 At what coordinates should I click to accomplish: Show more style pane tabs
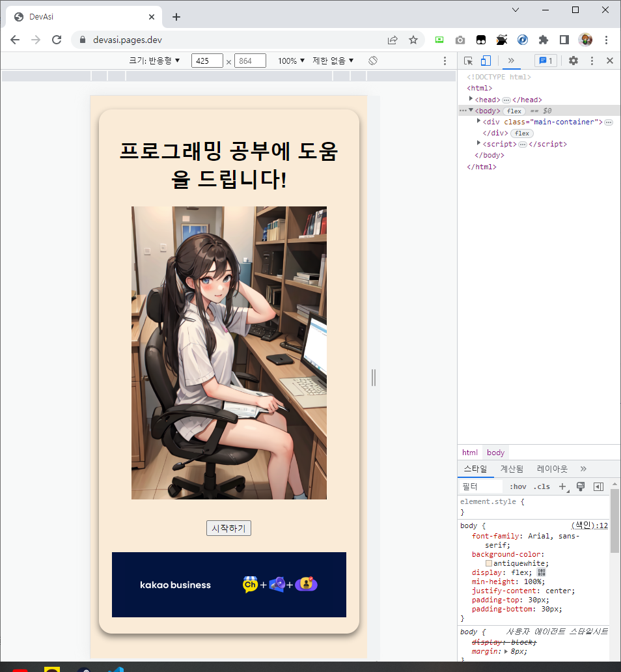pos(583,469)
